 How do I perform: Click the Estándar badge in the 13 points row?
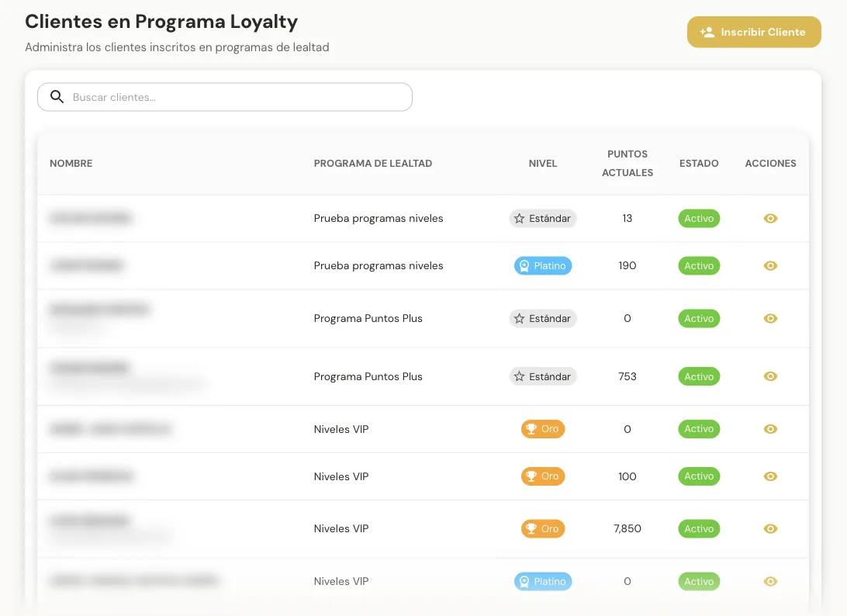click(543, 218)
